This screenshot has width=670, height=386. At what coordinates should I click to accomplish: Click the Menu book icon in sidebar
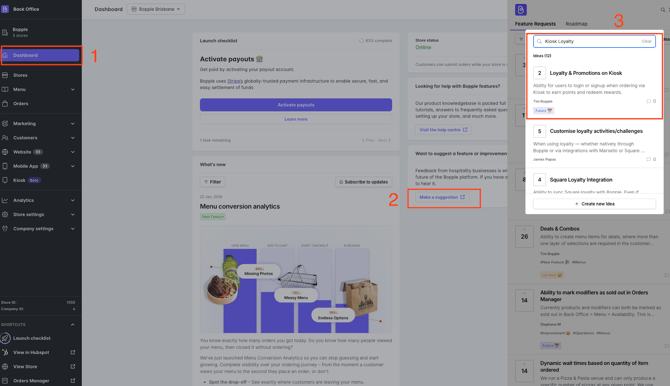pos(5,89)
